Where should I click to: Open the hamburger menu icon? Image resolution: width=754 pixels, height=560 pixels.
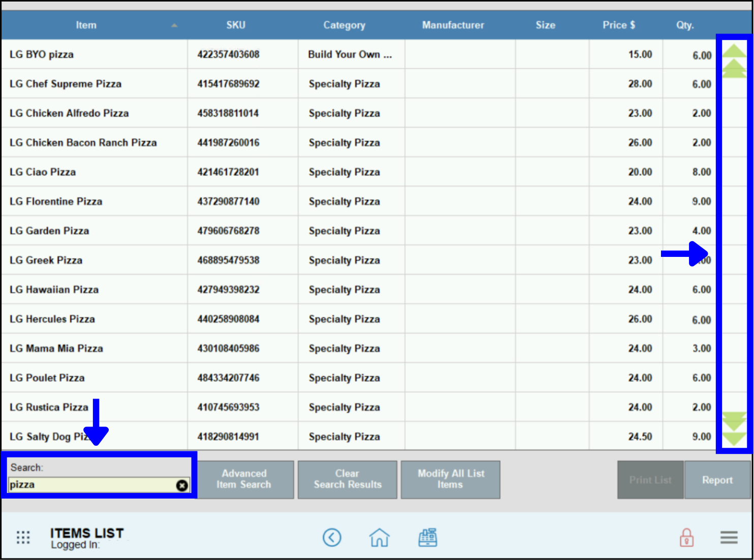coord(729,537)
